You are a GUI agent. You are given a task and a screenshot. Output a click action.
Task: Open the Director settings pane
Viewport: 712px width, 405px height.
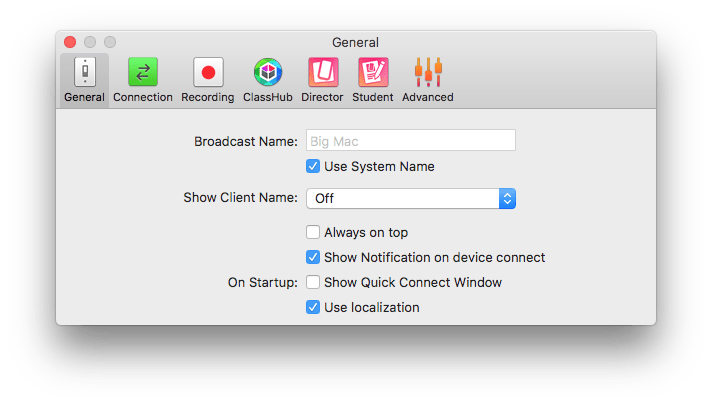click(322, 73)
